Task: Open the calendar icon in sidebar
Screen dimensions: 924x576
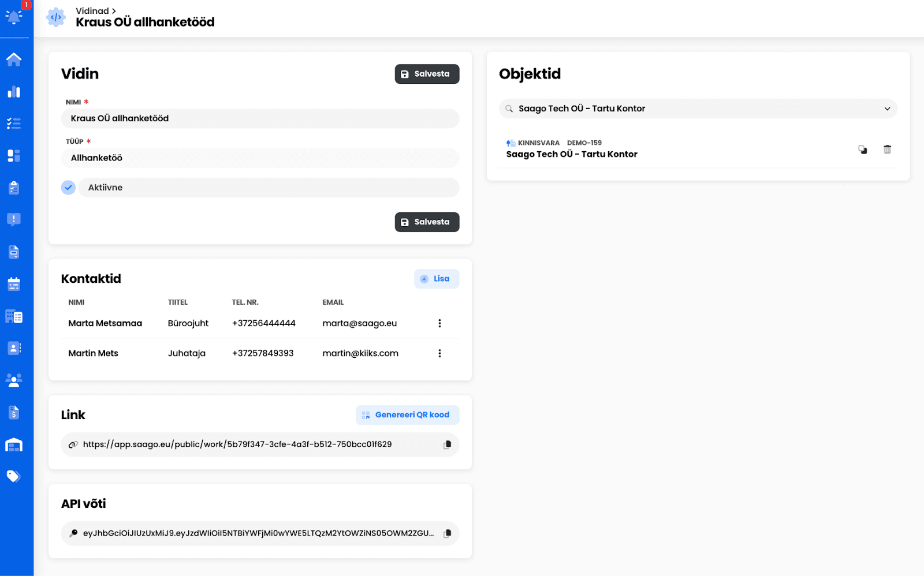Action: click(14, 284)
